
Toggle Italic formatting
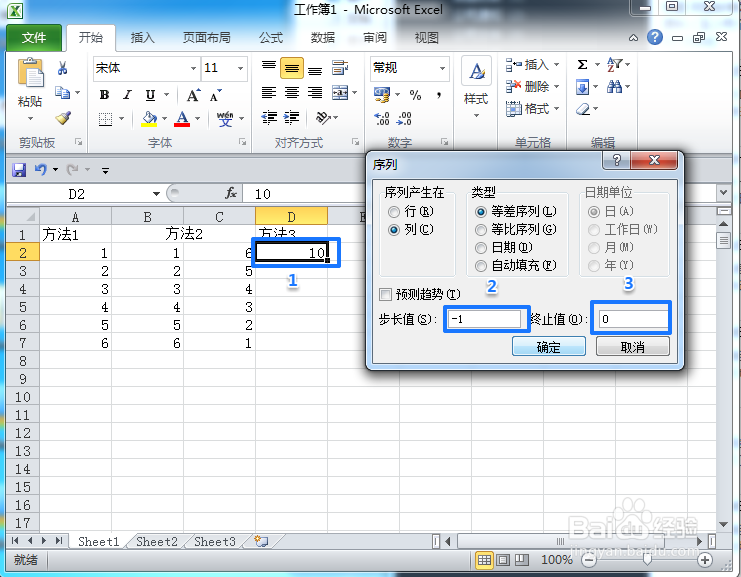[x=127, y=95]
